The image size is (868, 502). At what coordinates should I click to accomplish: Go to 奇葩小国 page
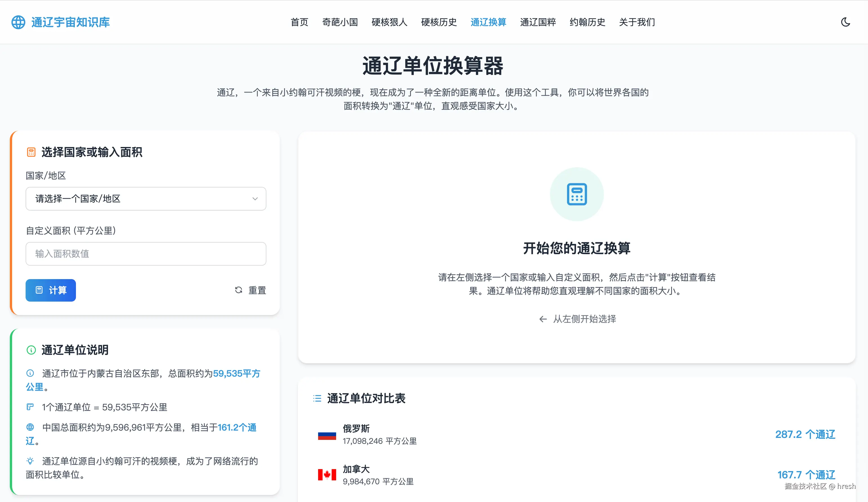click(339, 22)
